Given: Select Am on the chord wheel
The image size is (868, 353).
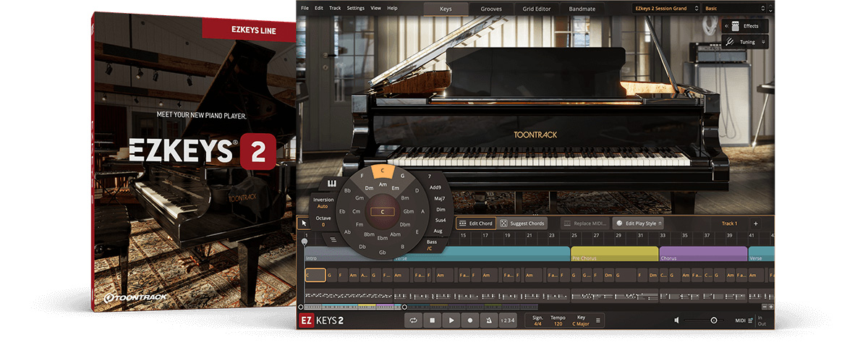Looking at the screenshot, I should tap(383, 184).
